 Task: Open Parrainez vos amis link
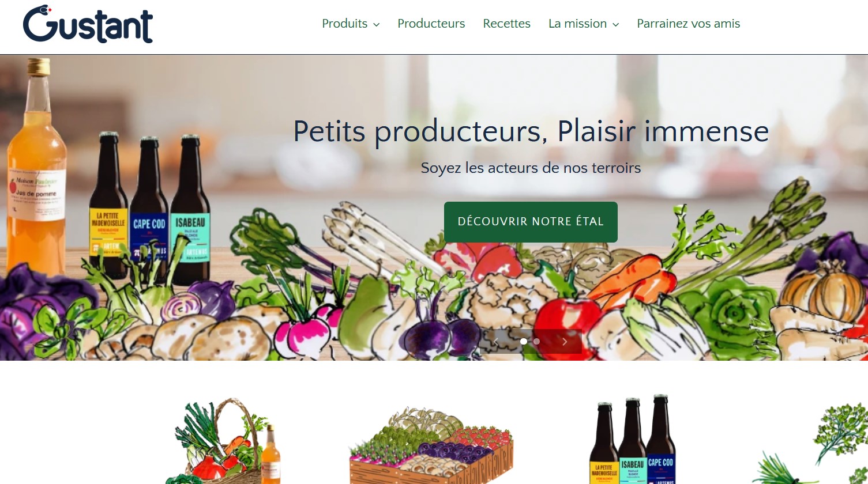click(689, 24)
